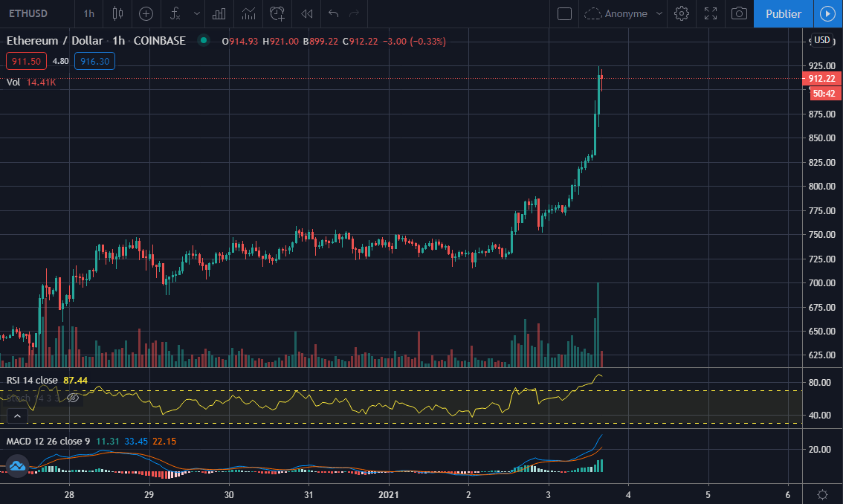Click the date label 3 on time axis
The image size is (843, 504).
click(x=548, y=494)
